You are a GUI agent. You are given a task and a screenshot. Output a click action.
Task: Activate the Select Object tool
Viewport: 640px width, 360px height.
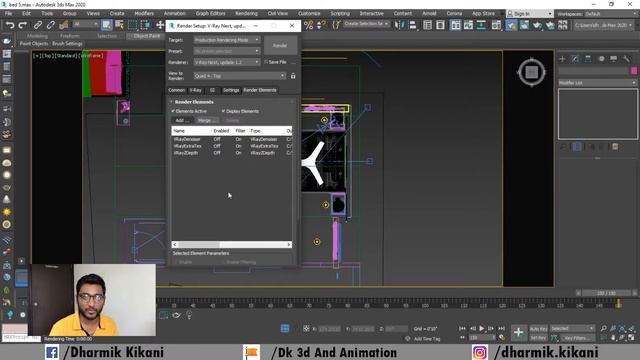107,25
